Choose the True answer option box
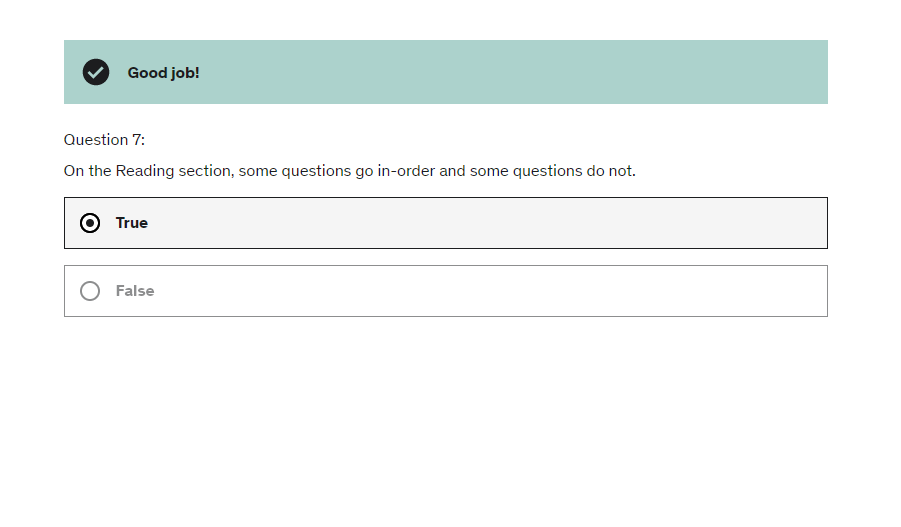 (445, 223)
